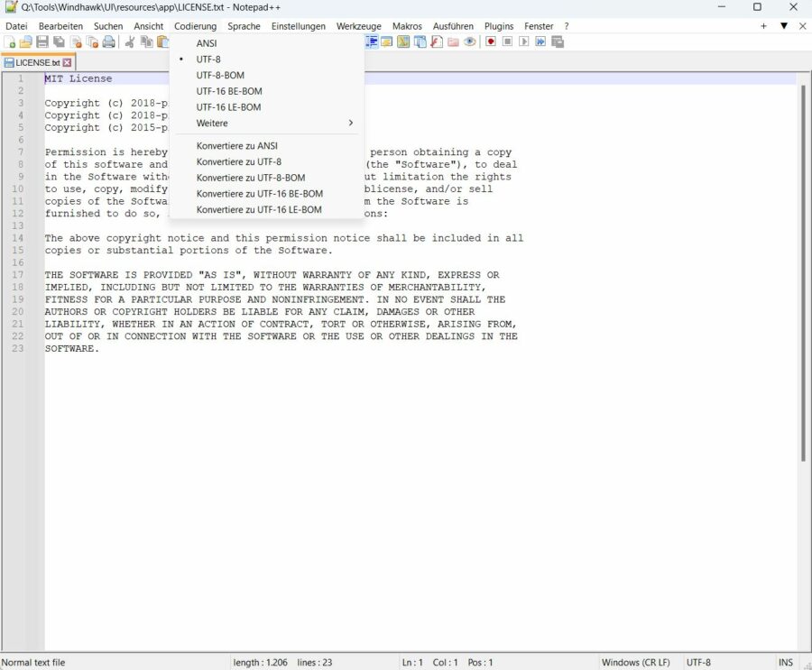The image size is (812, 670).
Task: Select ANSI encoding
Action: point(207,42)
